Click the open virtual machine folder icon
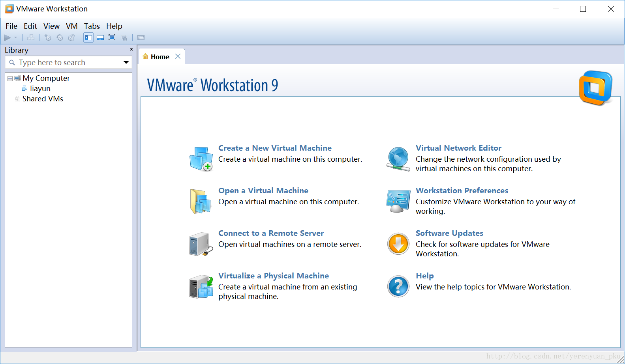 point(201,201)
